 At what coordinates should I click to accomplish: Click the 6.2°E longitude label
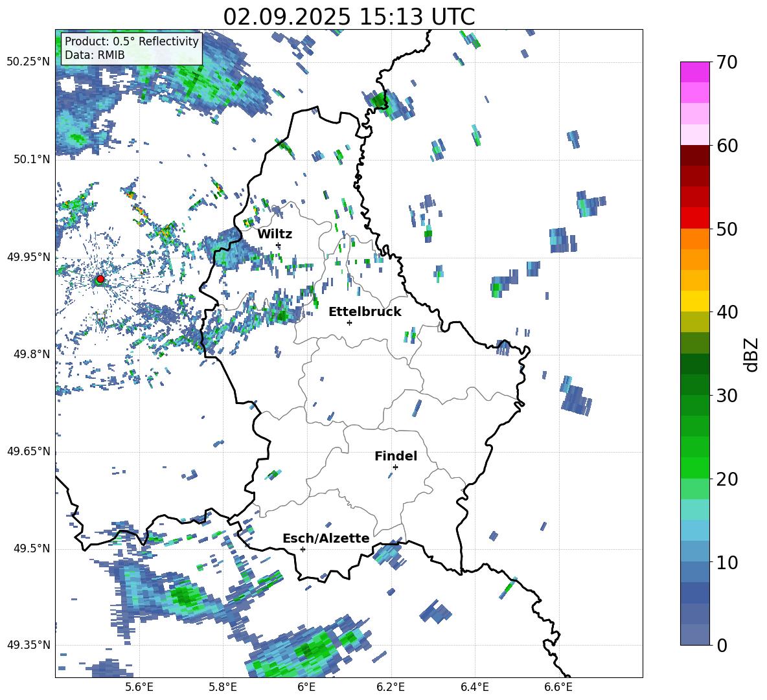click(391, 687)
